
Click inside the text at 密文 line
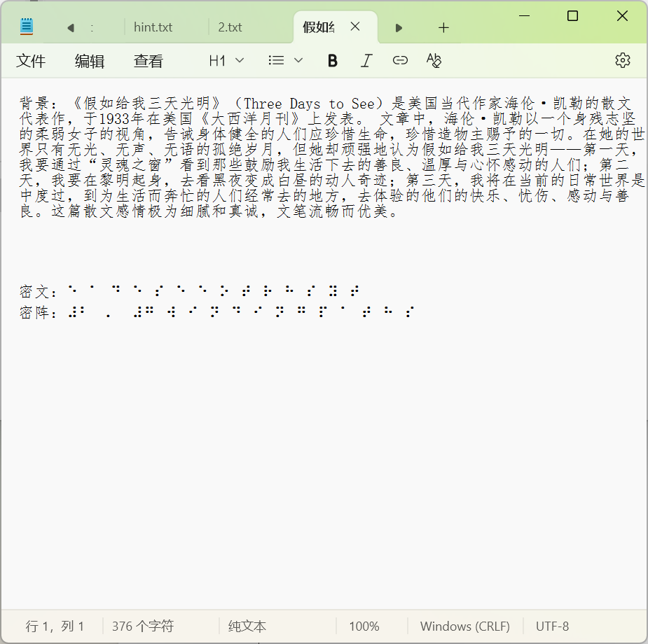pyautogui.click(x=210, y=290)
